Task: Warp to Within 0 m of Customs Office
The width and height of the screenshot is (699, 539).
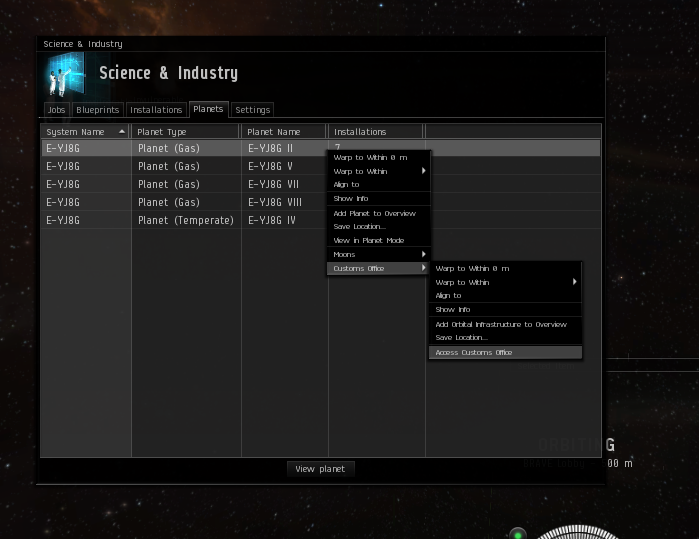Action: tap(506, 268)
